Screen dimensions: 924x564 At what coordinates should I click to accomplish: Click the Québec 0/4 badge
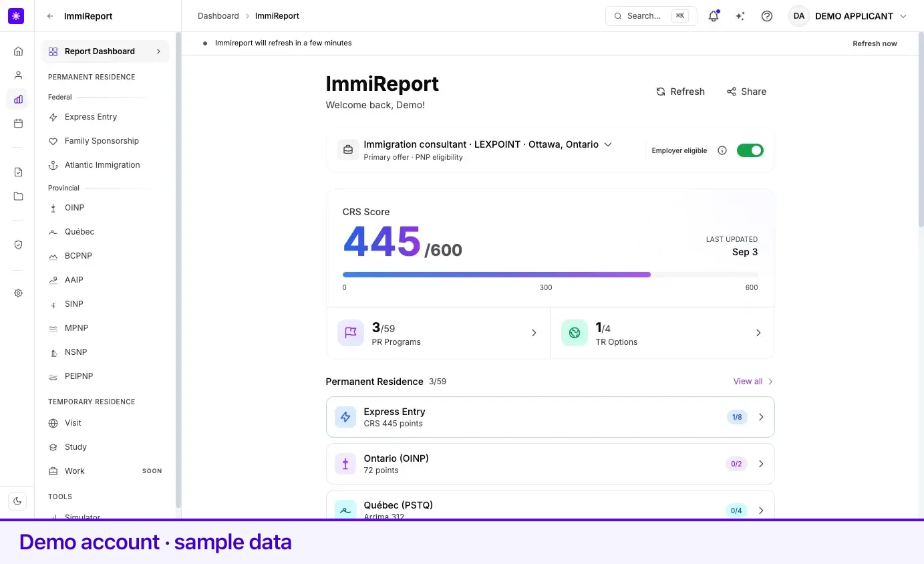coord(736,511)
